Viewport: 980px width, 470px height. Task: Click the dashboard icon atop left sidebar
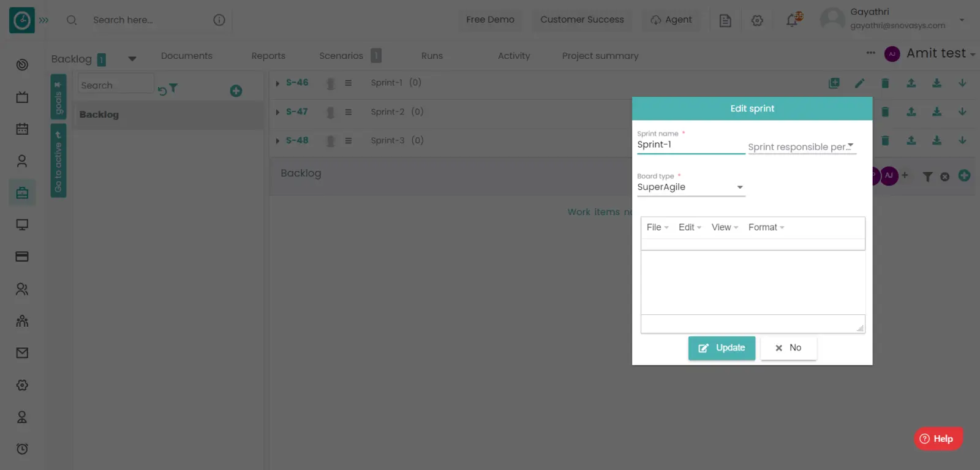click(x=22, y=64)
